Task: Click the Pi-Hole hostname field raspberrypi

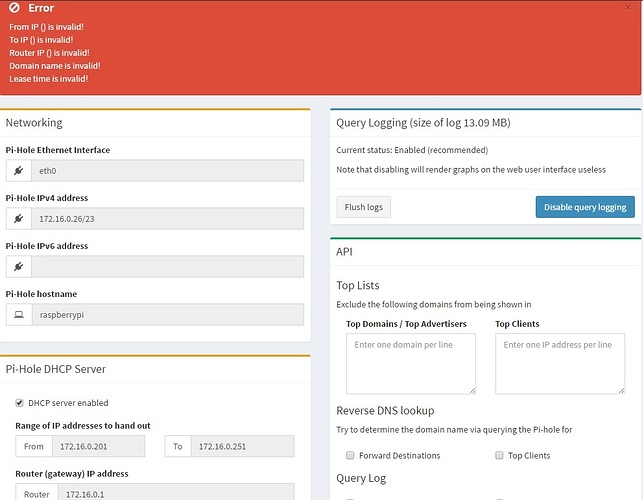Action: pyautogui.click(x=167, y=315)
